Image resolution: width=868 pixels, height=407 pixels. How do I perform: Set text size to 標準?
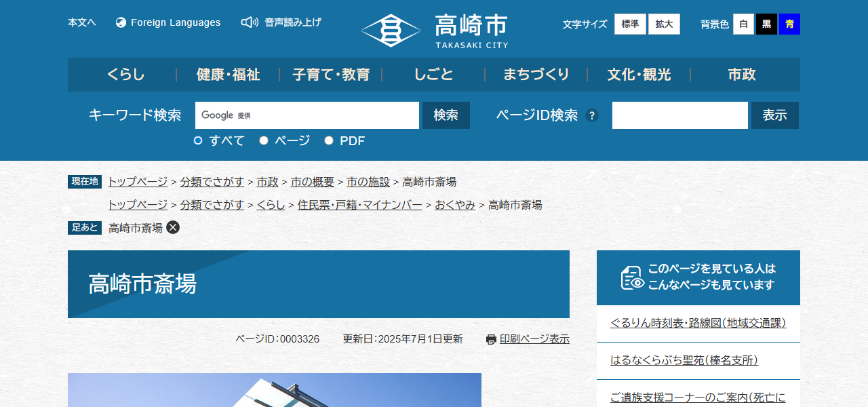(x=630, y=24)
